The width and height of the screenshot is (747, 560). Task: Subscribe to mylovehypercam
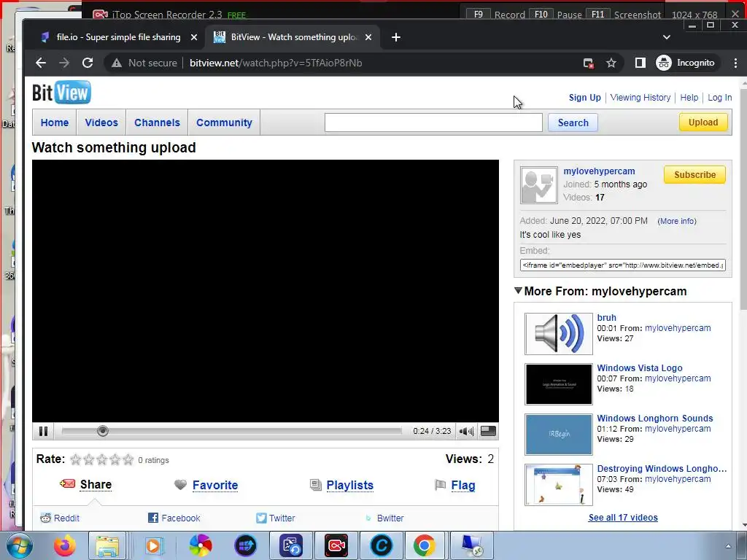tap(694, 174)
